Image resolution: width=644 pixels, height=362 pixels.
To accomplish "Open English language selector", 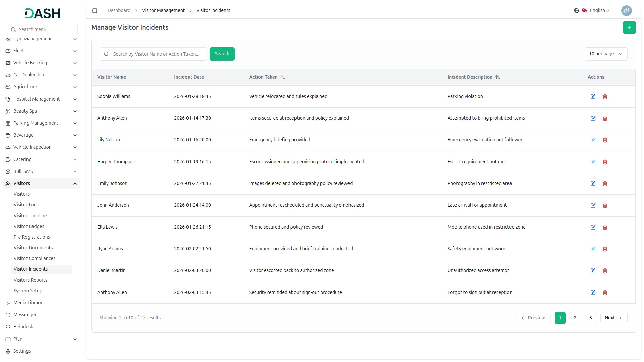I will click(x=596, y=11).
